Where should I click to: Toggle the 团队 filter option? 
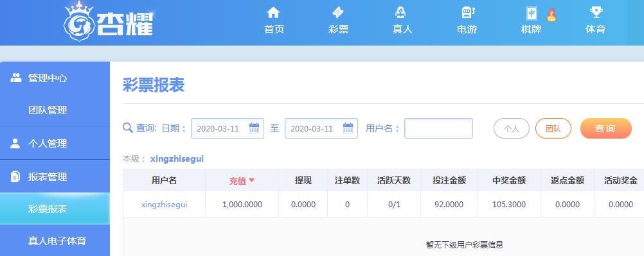553,128
